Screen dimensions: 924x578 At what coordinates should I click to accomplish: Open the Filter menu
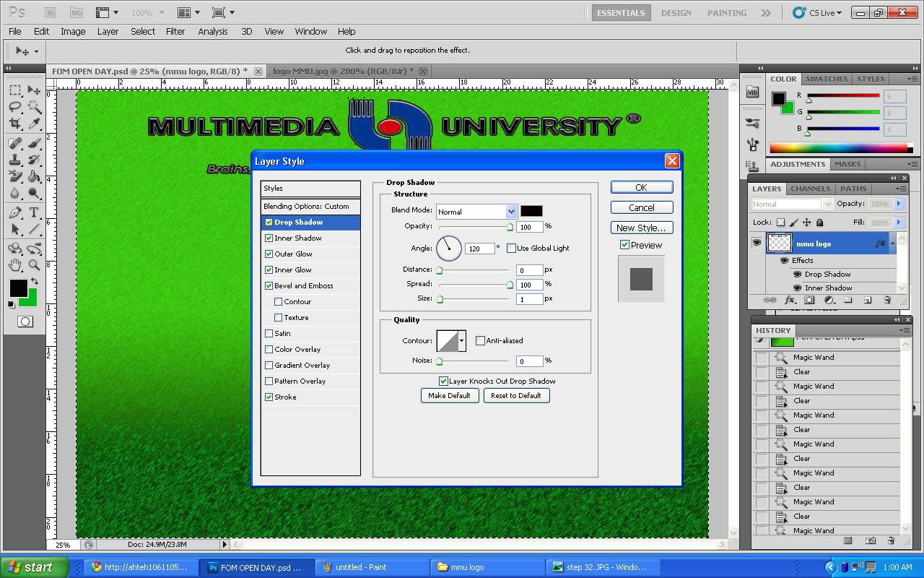pos(175,32)
